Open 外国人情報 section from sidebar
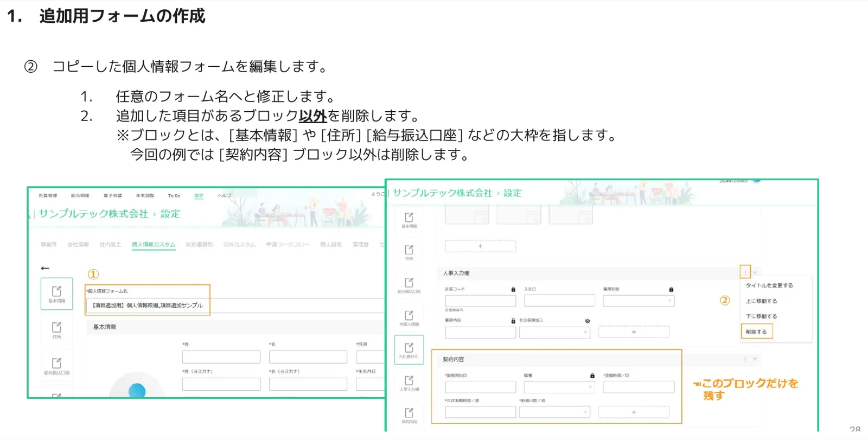Image resolution: width=868 pixels, height=439 pixels. pyautogui.click(x=409, y=317)
